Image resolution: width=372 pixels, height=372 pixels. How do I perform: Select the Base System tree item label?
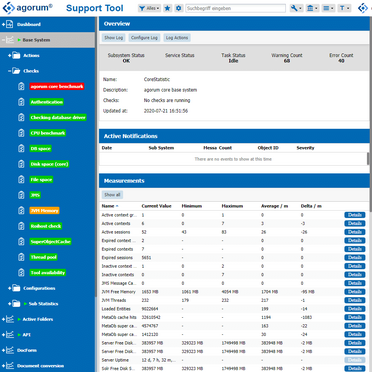(x=36, y=40)
